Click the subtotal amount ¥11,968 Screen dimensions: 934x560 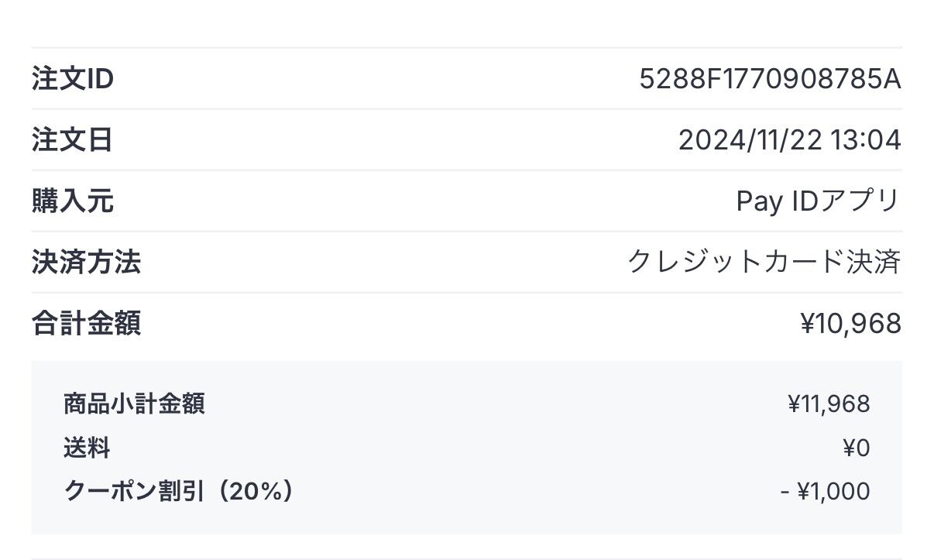coord(829,404)
